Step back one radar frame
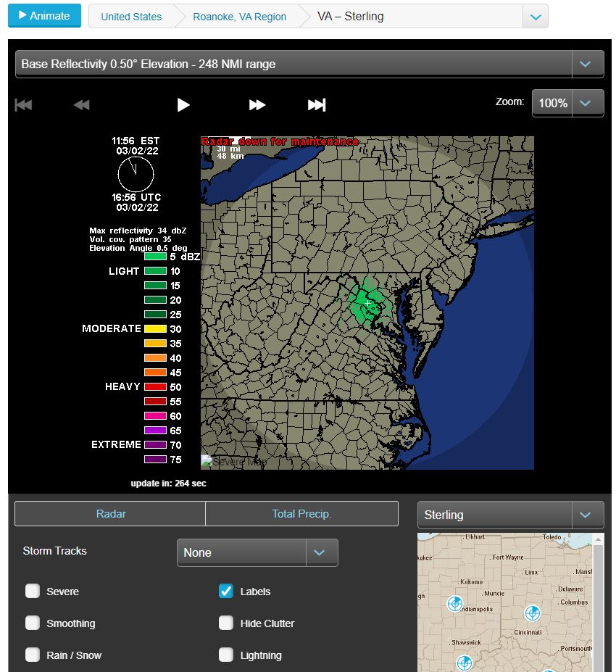The width and height of the screenshot is (616, 672). (x=81, y=105)
